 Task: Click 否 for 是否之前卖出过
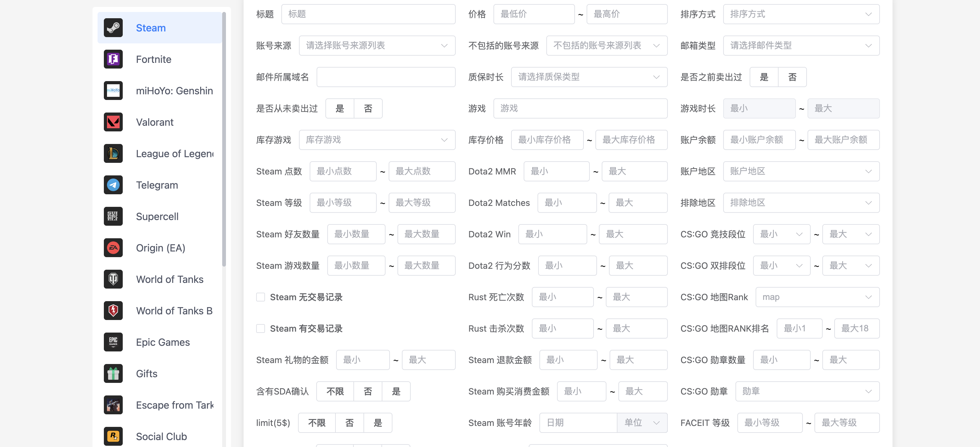(x=792, y=77)
